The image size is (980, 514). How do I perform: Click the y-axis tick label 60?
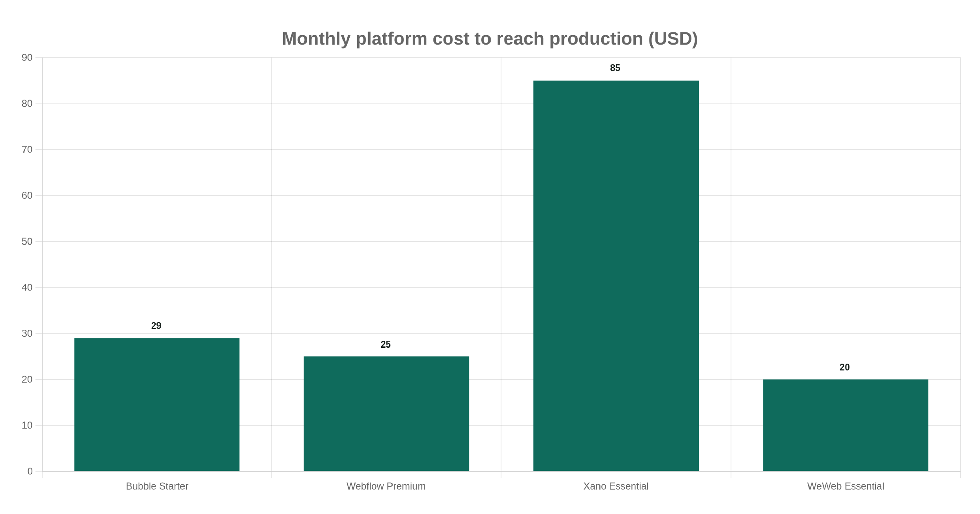tap(27, 195)
